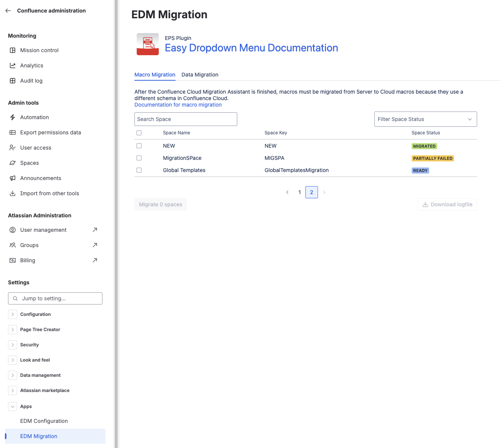Collapse the Apps settings section
Viewport: 500px width, 448px height.
pyautogui.click(x=13, y=407)
